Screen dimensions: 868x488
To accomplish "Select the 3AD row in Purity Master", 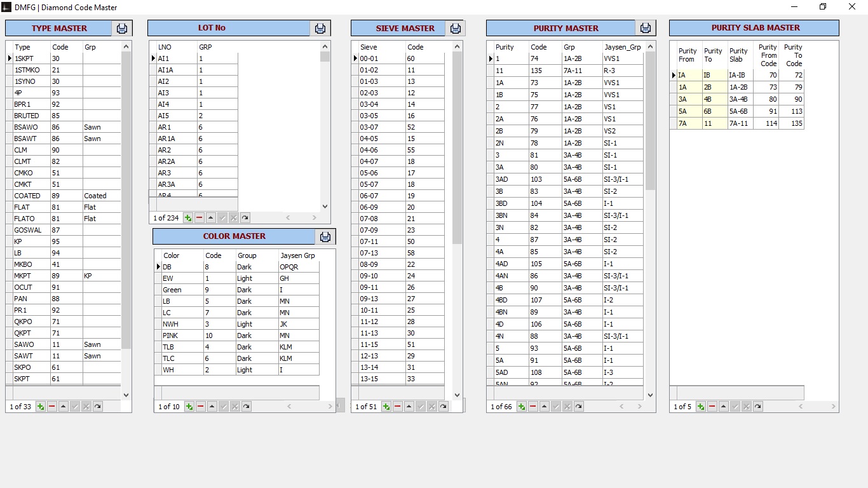I will 566,179.
